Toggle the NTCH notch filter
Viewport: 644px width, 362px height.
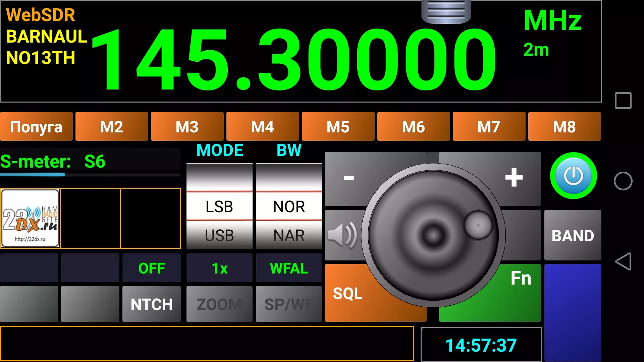pos(151,304)
